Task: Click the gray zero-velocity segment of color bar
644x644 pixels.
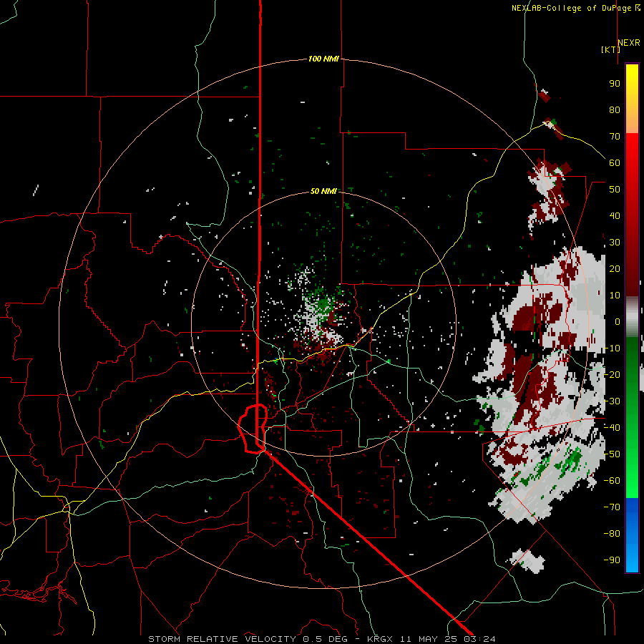Action: 632,316
